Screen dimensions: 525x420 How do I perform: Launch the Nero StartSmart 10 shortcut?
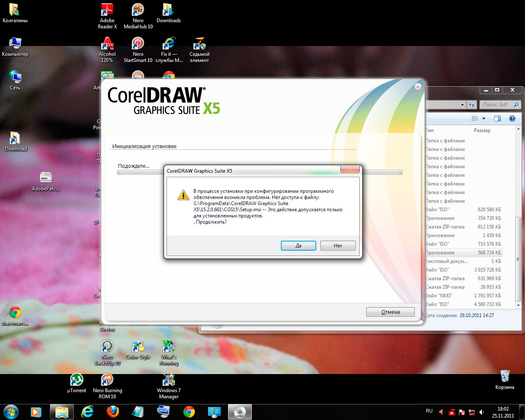click(x=138, y=50)
